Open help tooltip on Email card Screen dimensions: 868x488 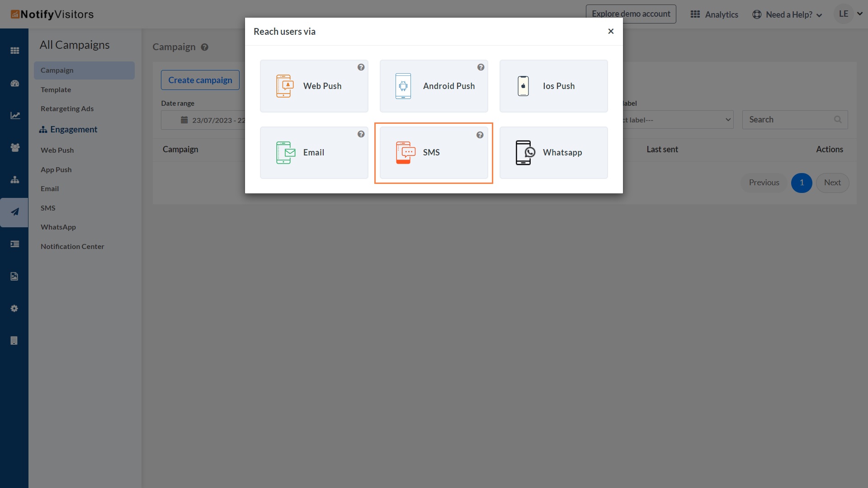pos(361,134)
